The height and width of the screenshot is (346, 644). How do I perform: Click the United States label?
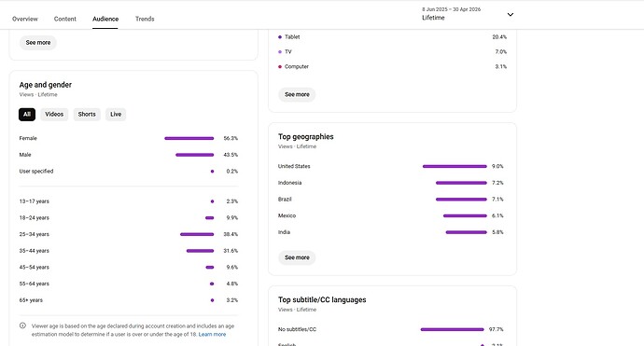(294, 166)
